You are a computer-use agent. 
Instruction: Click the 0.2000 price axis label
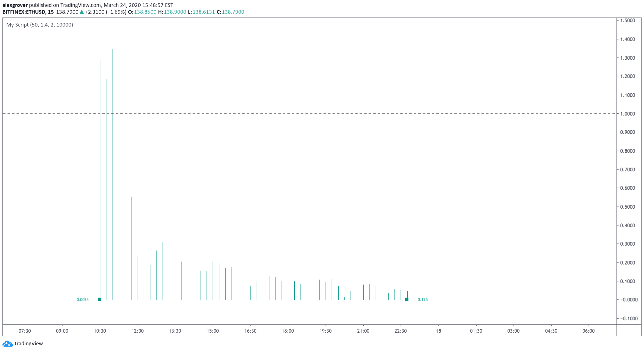click(x=628, y=263)
